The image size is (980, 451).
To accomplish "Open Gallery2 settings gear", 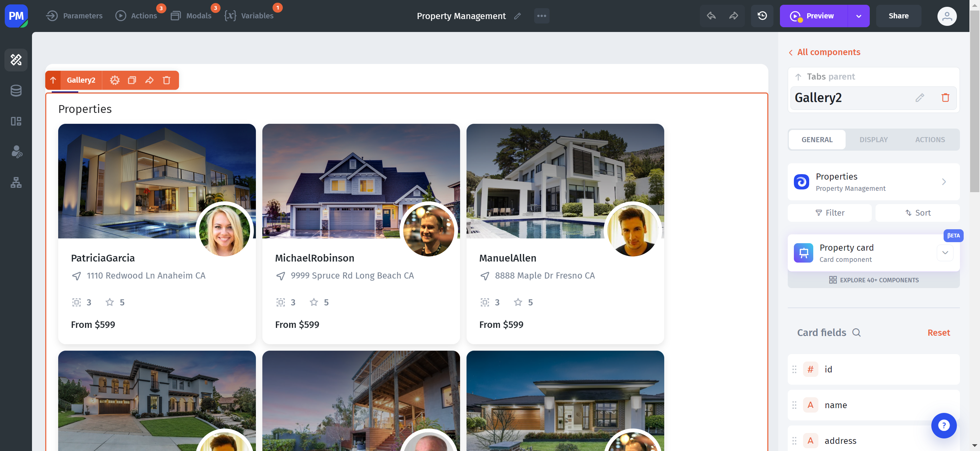I will point(115,80).
